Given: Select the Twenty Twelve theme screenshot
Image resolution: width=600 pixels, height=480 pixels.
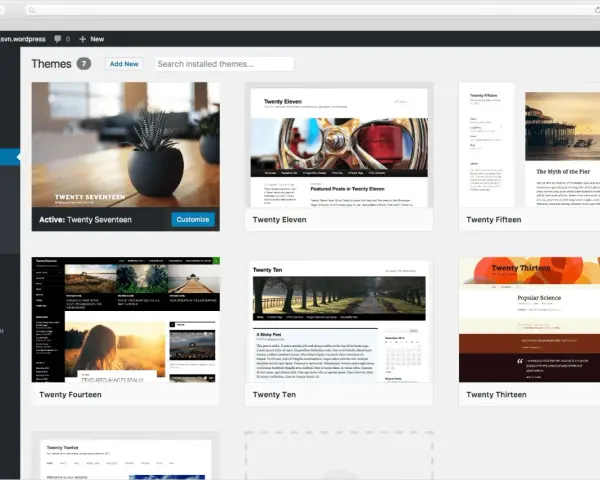Looking at the screenshot, I should (x=126, y=456).
